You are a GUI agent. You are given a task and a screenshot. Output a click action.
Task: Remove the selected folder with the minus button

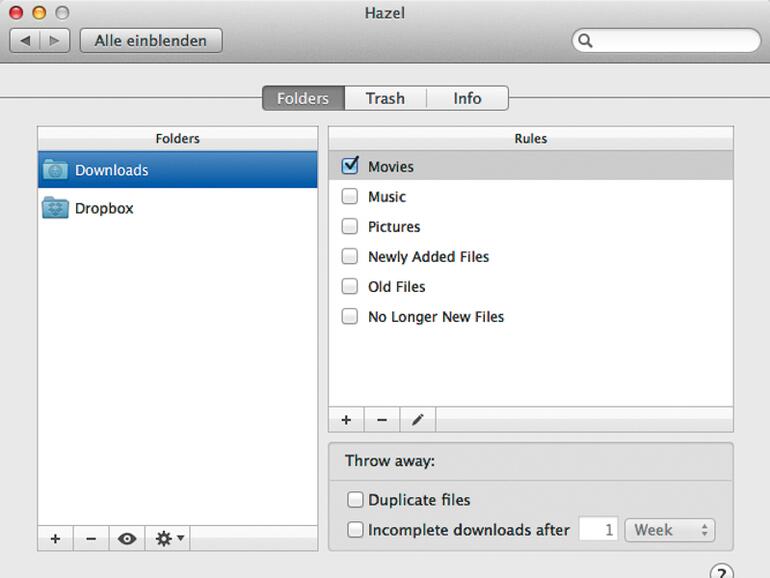(x=91, y=539)
